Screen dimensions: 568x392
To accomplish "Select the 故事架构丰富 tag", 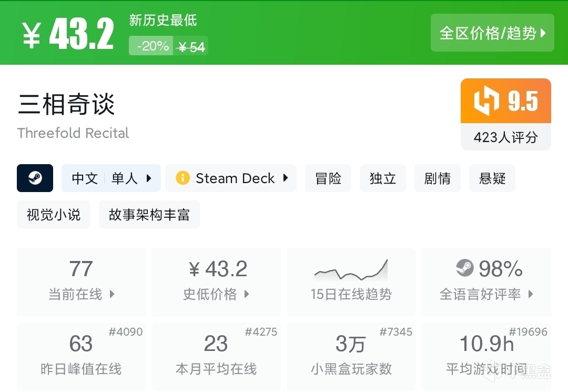I will [149, 215].
